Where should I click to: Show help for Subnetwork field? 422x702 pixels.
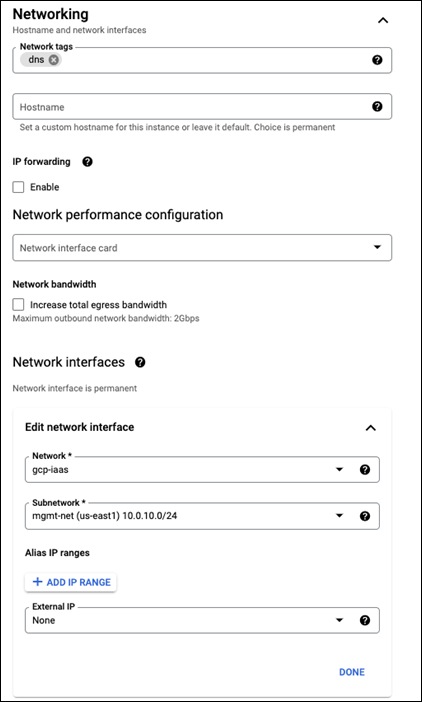coord(365,516)
